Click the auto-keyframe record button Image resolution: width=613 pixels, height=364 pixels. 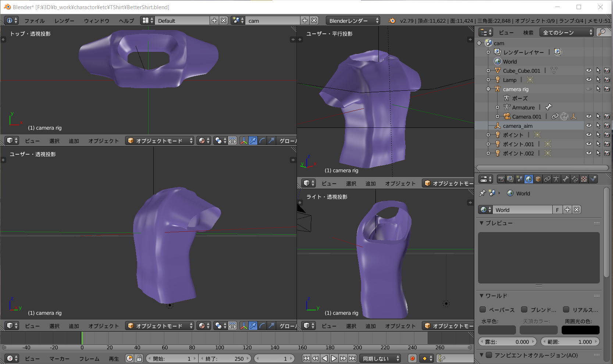(412, 358)
